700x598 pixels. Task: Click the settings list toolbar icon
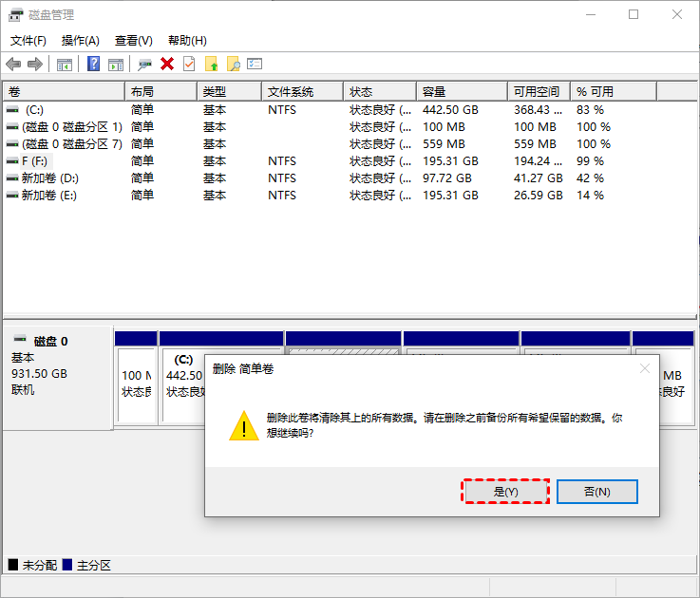point(255,64)
